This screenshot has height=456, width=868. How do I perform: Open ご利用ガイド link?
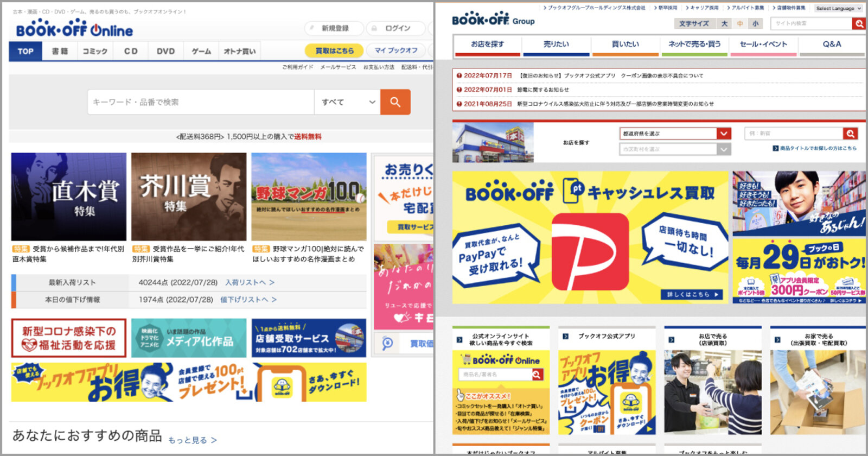coord(297,67)
